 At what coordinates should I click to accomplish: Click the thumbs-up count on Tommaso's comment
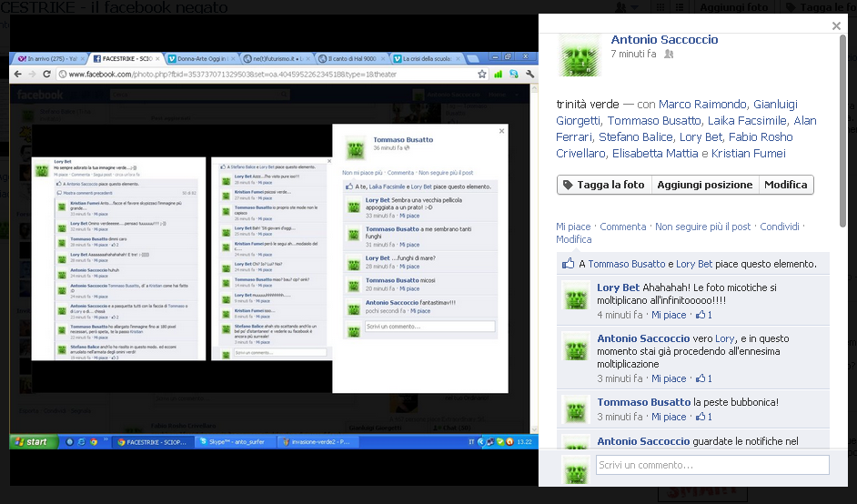point(703,417)
